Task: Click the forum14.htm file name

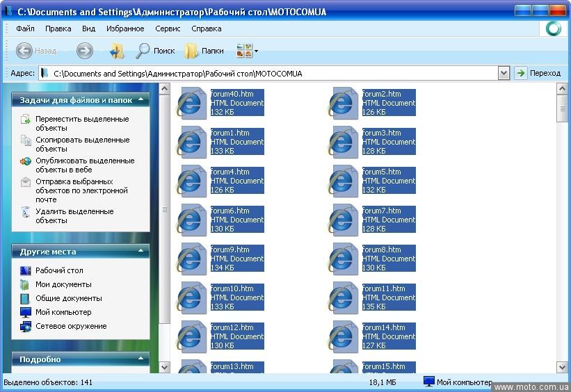Action: tap(383, 327)
